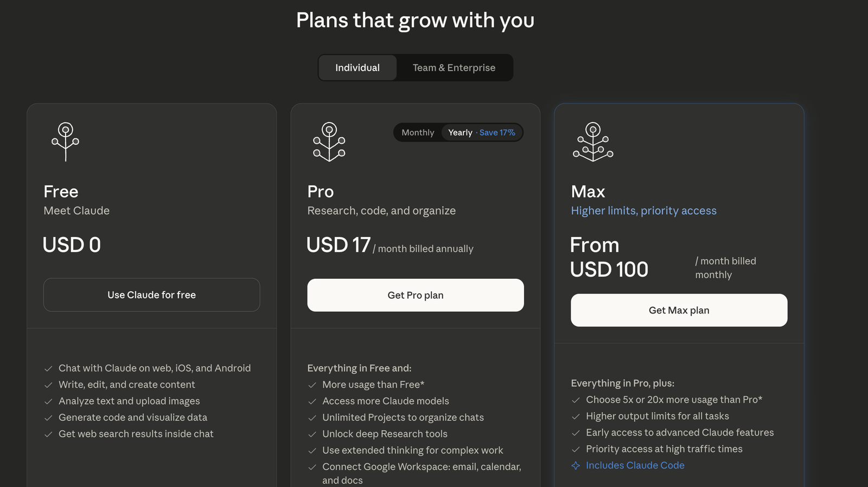
Task: Click the checkmark next to Unlock deep Research tools
Action: pos(312,434)
